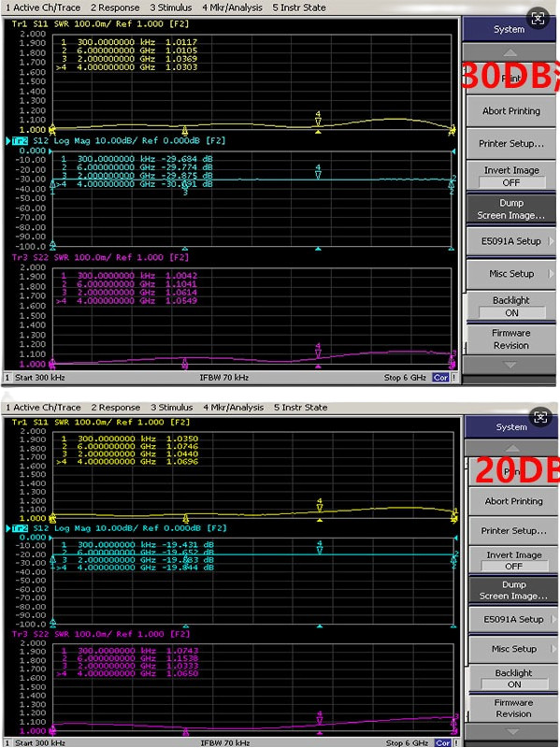Expand E5091A Setup in the top menu

coord(510,241)
